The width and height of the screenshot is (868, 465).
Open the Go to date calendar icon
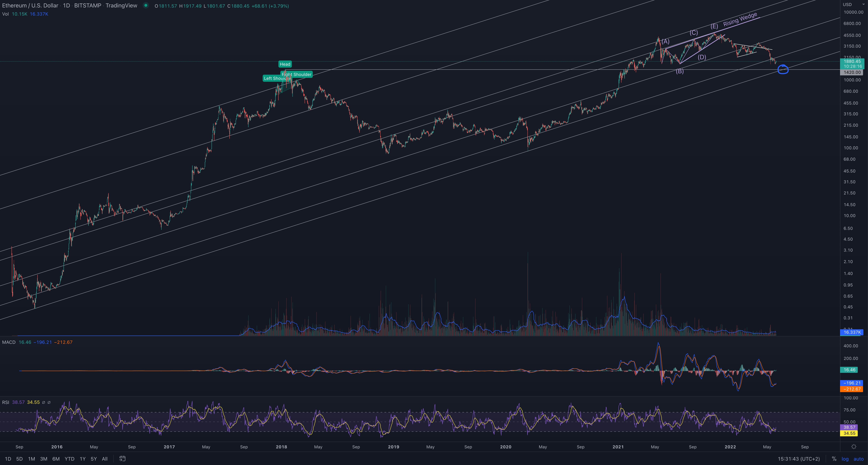point(122,459)
